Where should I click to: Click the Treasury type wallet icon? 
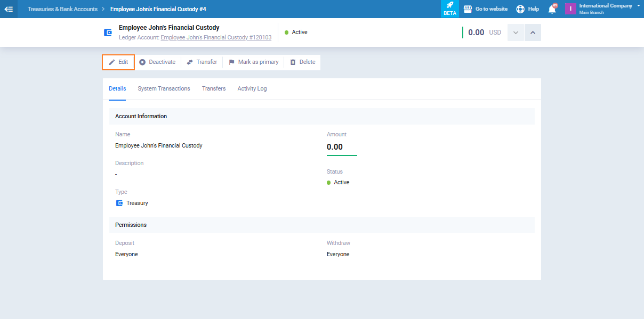click(x=119, y=203)
